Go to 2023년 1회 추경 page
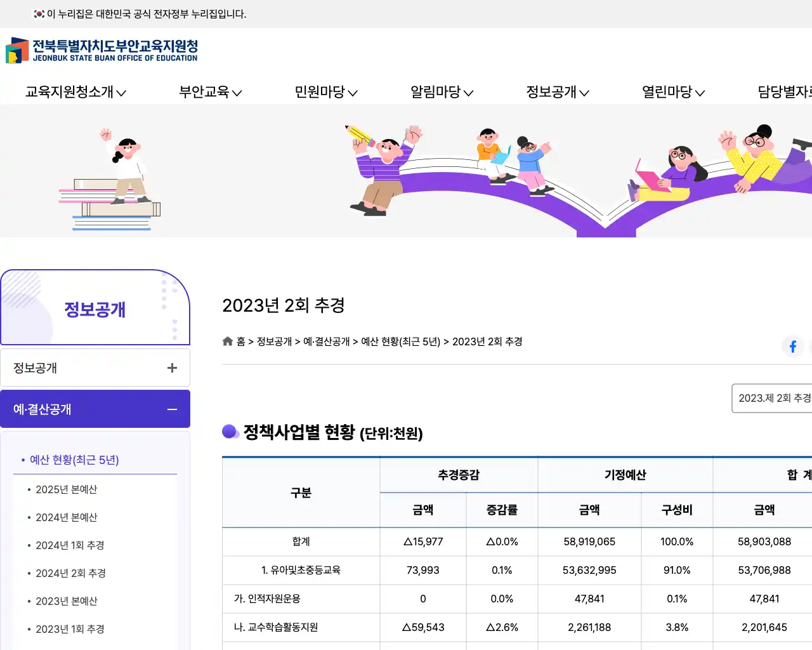 [70, 629]
